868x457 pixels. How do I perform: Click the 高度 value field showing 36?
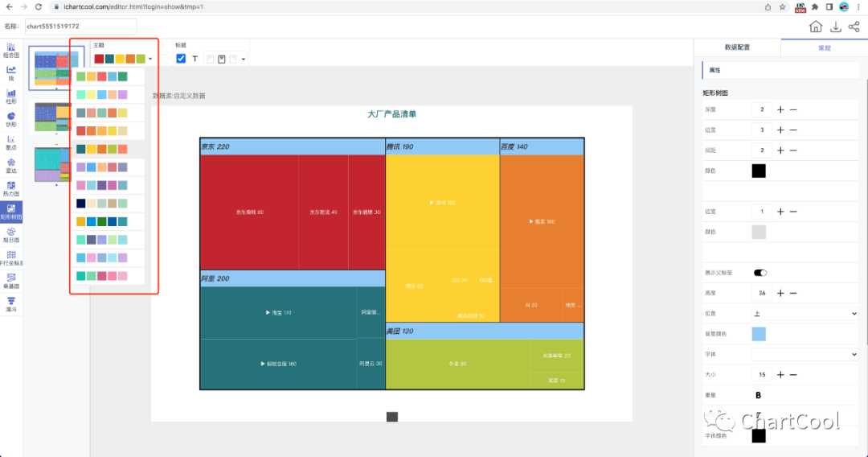pyautogui.click(x=762, y=293)
